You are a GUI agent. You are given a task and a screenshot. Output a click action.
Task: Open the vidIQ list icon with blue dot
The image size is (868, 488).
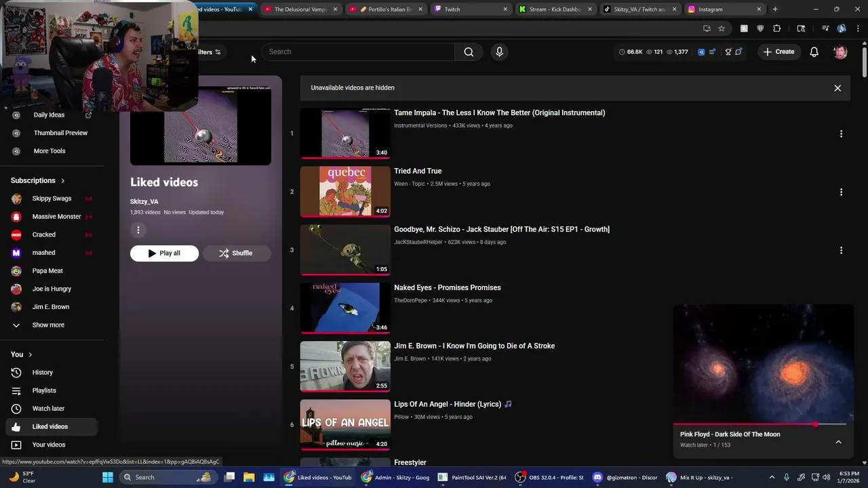pyautogui.click(x=712, y=52)
